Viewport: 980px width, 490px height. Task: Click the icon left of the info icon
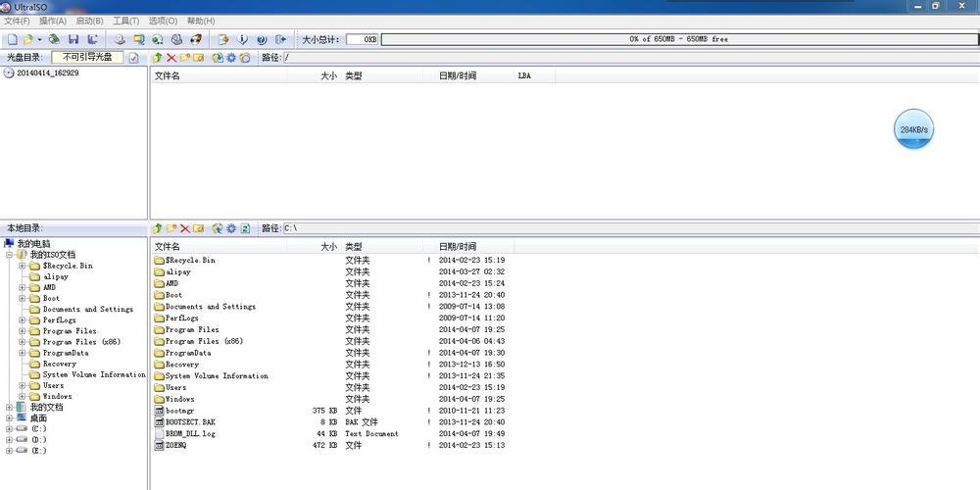pyautogui.click(x=223, y=39)
